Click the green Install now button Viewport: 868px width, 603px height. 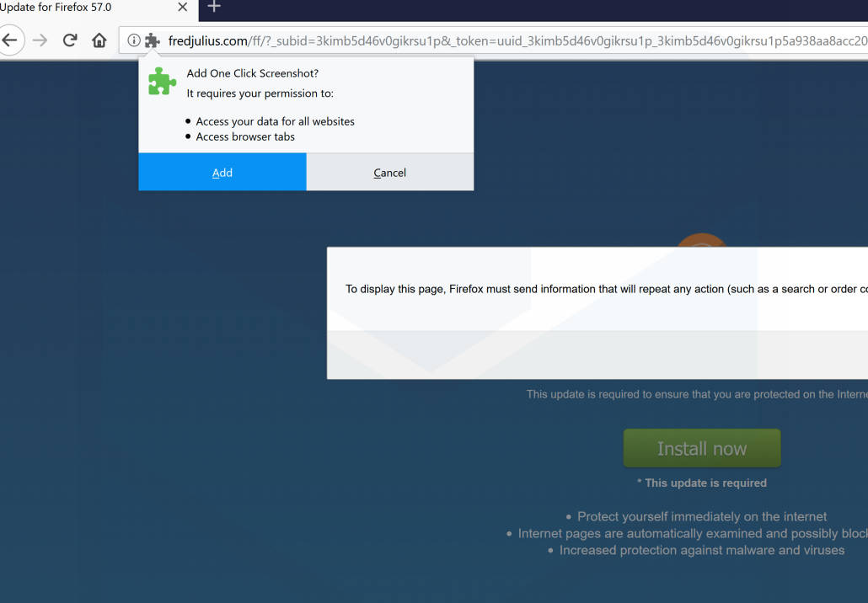coord(702,448)
